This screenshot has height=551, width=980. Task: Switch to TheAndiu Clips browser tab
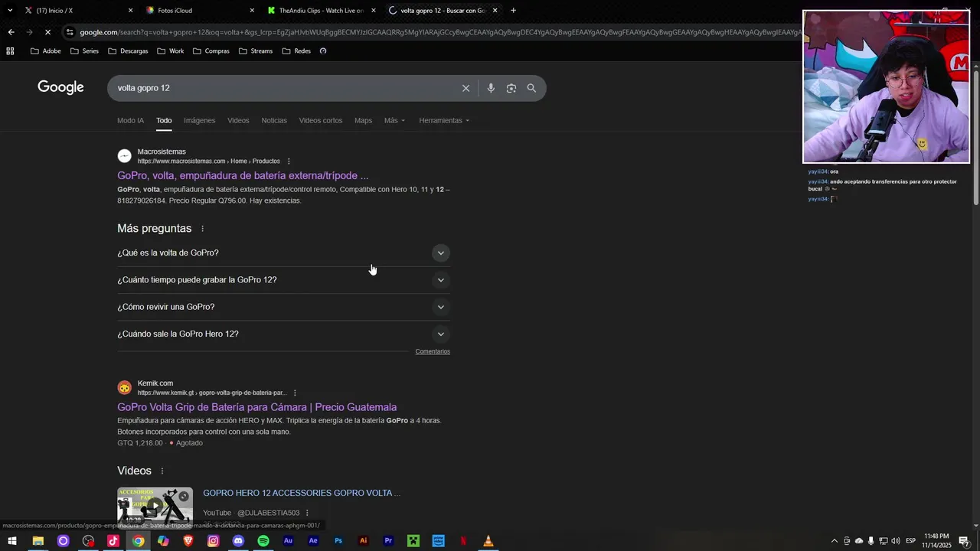322,11
